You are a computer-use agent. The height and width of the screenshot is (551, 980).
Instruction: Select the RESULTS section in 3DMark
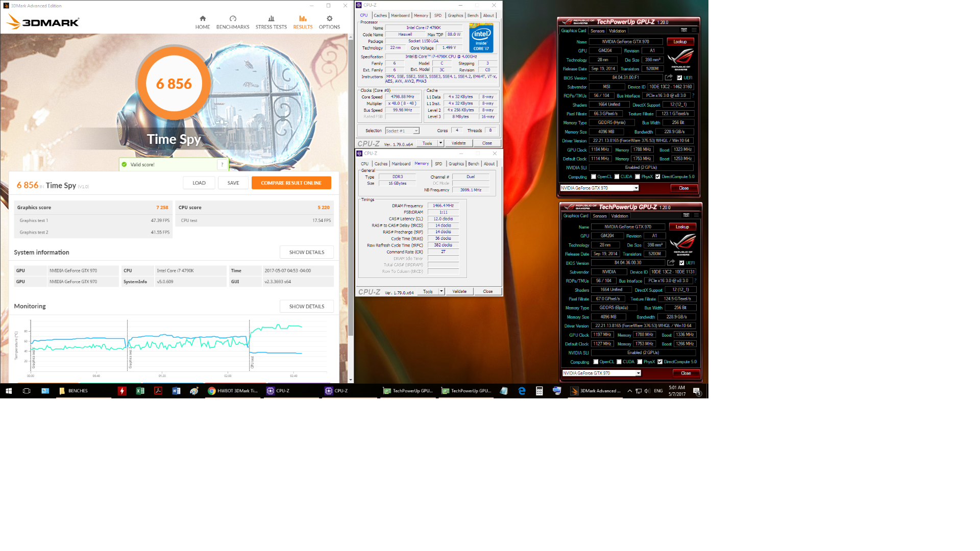pyautogui.click(x=303, y=22)
